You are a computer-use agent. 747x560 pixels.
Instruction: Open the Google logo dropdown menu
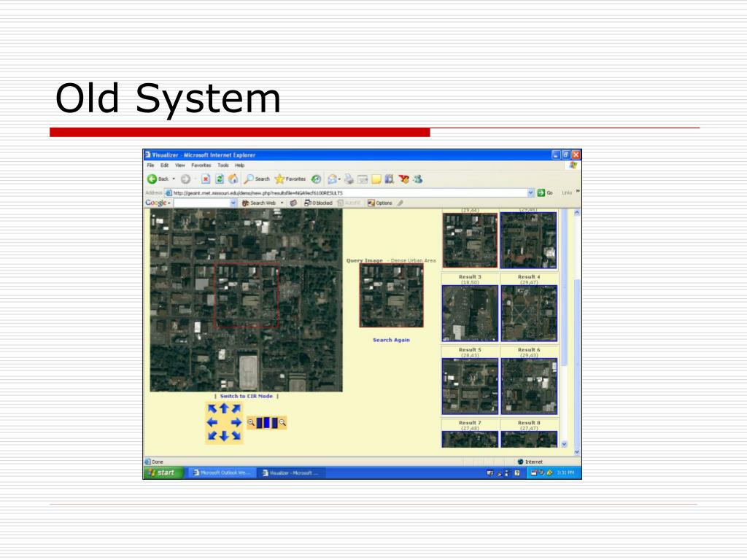point(158,203)
